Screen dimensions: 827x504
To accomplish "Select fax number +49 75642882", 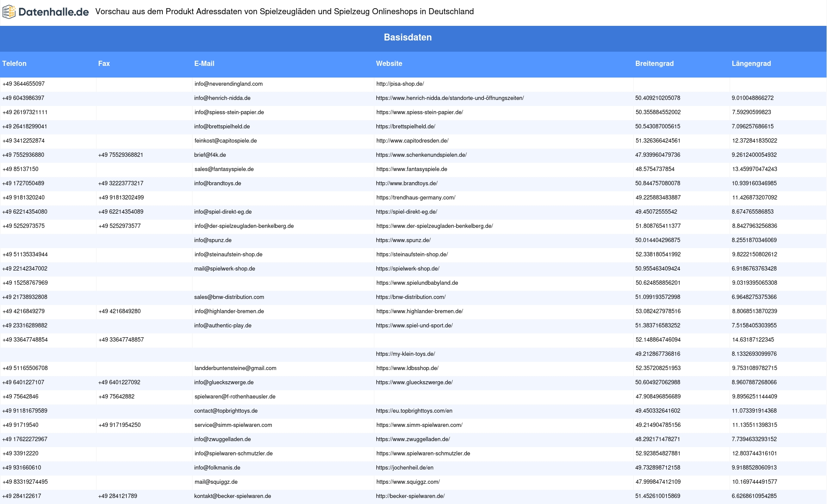I will pos(116,397).
